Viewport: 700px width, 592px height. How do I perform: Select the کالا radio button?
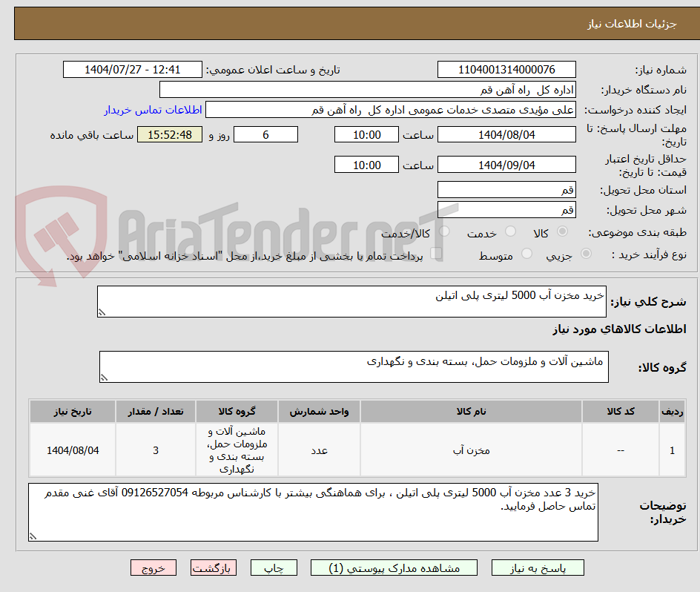pyautogui.click(x=563, y=231)
